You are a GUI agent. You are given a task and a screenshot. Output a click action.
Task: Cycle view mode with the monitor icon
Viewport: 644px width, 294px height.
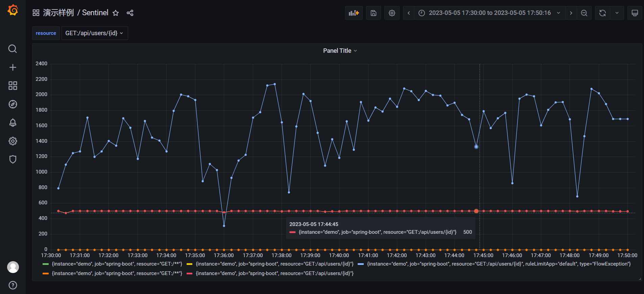coord(635,13)
